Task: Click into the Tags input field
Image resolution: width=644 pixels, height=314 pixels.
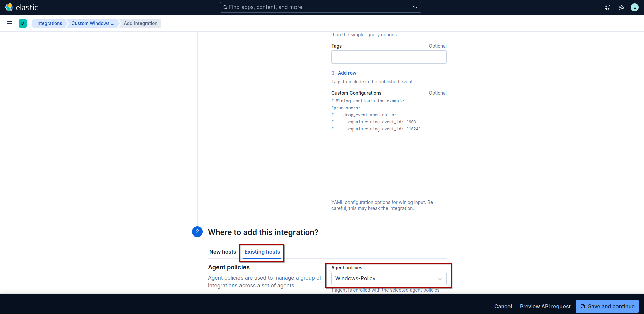Action: [389, 57]
